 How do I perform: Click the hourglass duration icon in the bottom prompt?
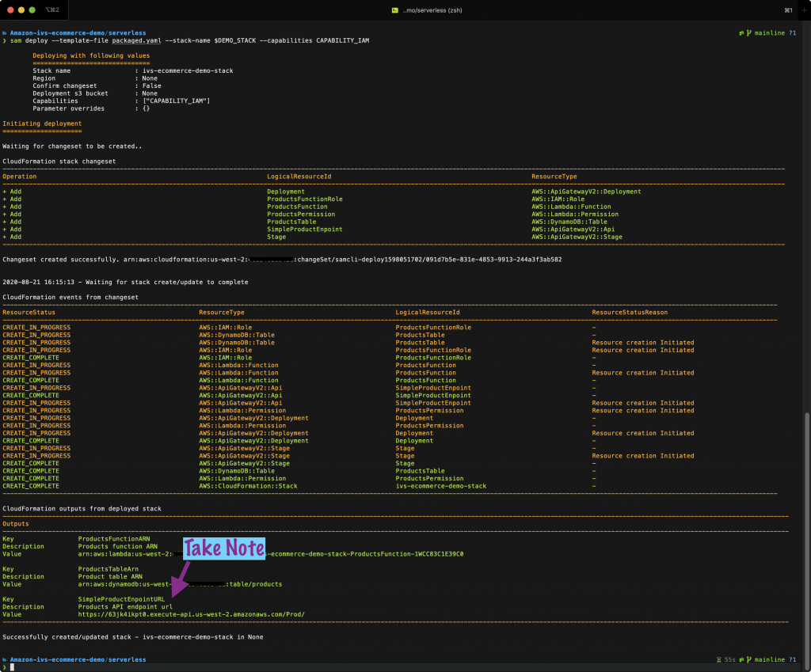[x=718, y=659]
